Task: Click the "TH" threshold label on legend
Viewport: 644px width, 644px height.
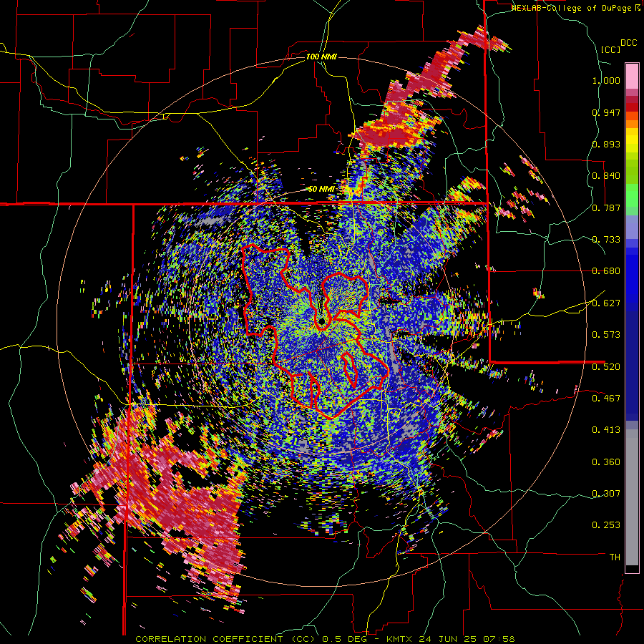Action: pos(615,557)
